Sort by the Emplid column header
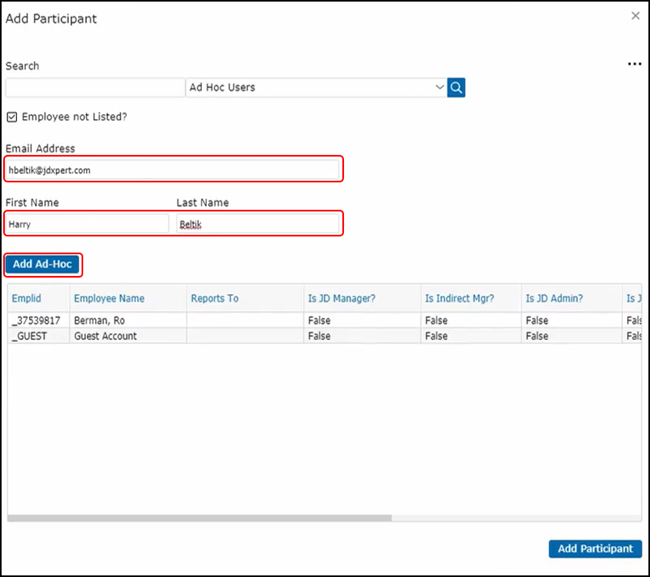This screenshot has width=650, height=577. point(29,298)
